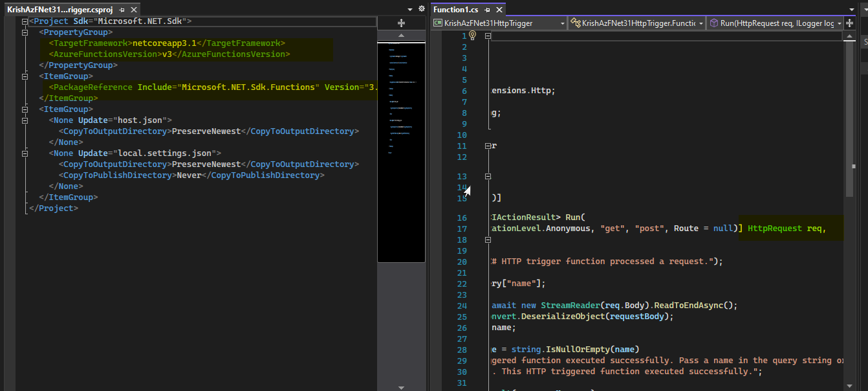The width and height of the screenshot is (868, 391).
Task: Switch to the Function1.cs tab
Action: (x=457, y=10)
